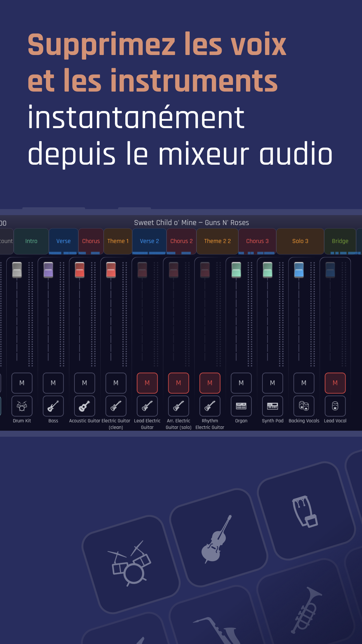The height and width of the screenshot is (644, 362).
Task: Click the Arr. Electric Guitar (solo) fader knob
Action: [x=174, y=270]
